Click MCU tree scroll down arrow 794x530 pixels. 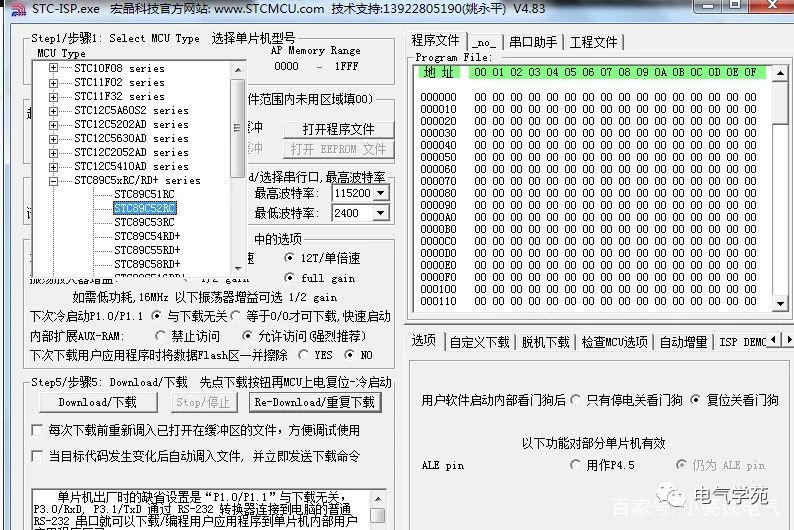tap(238, 269)
